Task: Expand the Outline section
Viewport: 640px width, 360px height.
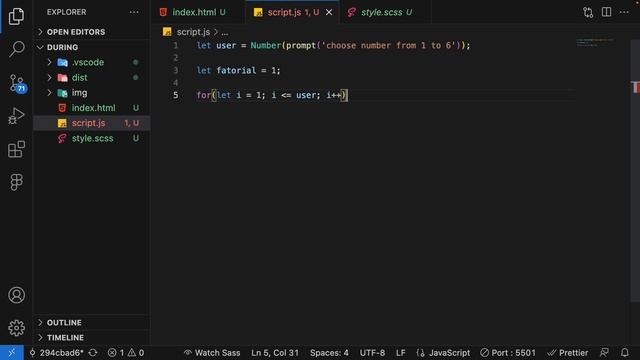Action: [x=91, y=322]
